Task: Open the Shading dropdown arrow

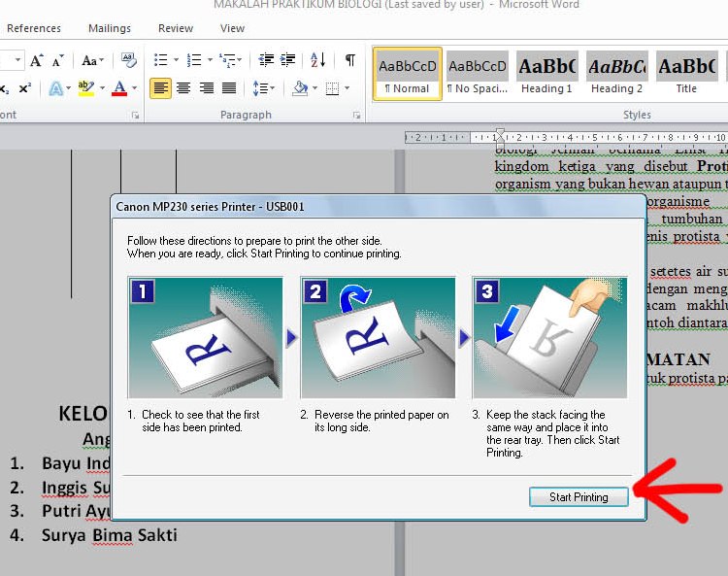Action: 315,87
